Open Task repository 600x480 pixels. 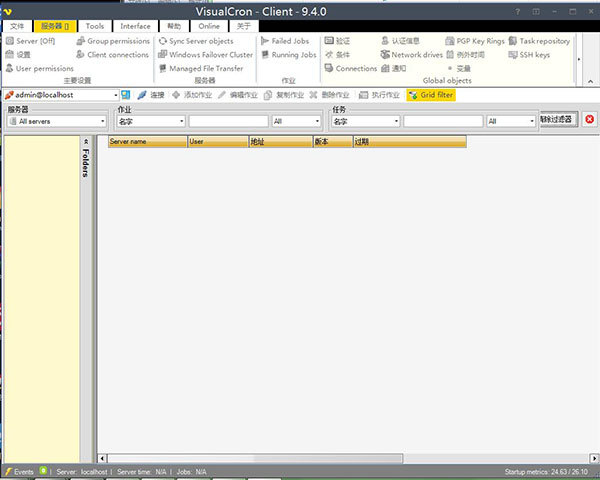pos(540,41)
